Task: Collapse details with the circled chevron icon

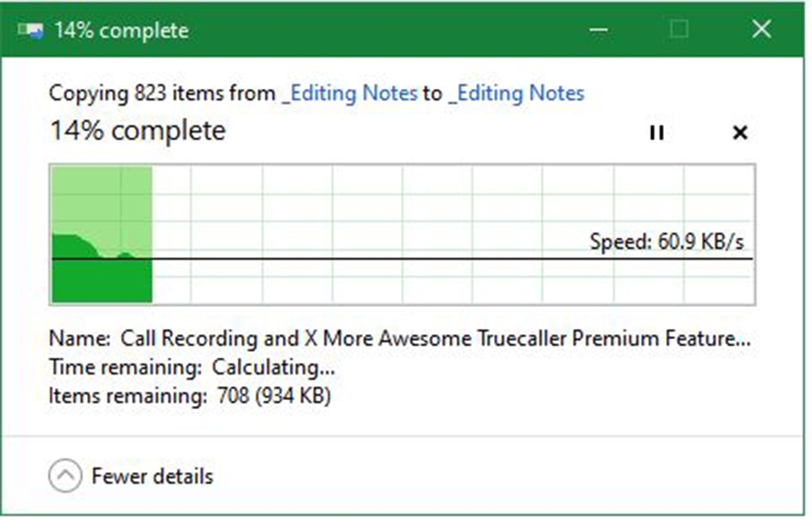Action: [x=65, y=476]
